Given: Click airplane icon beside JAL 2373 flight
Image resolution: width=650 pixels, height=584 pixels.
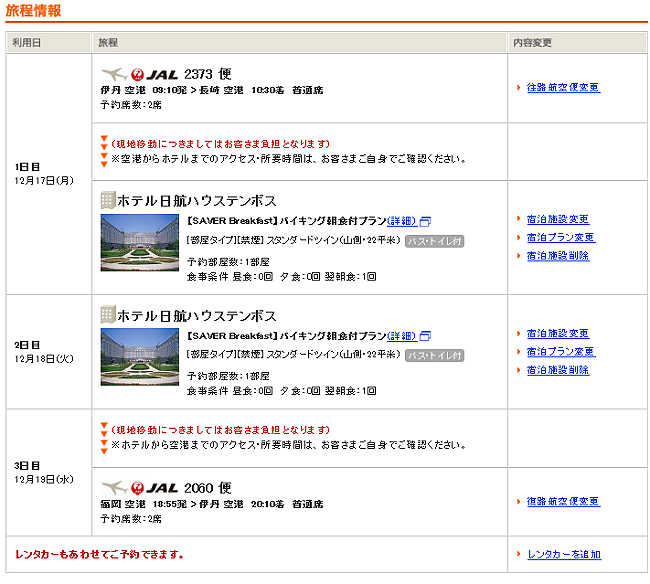Looking at the screenshot, I should pos(114,74).
